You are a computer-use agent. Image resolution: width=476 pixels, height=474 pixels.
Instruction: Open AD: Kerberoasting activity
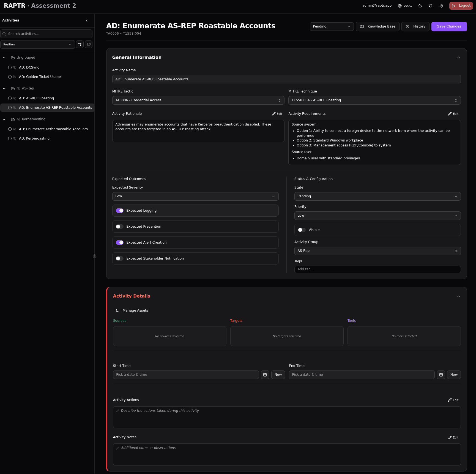[x=34, y=138]
